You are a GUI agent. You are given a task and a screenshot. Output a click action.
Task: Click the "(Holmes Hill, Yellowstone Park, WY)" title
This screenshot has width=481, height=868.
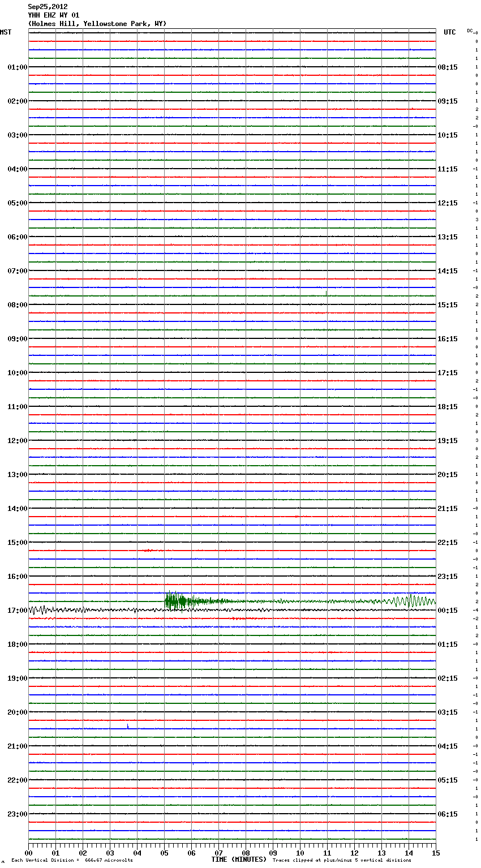pos(97,24)
